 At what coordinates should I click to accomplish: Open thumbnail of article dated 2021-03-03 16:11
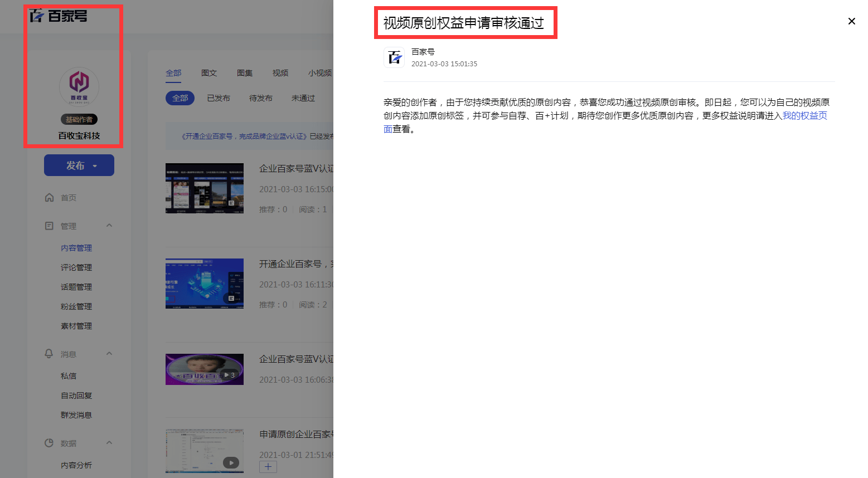[x=205, y=284]
